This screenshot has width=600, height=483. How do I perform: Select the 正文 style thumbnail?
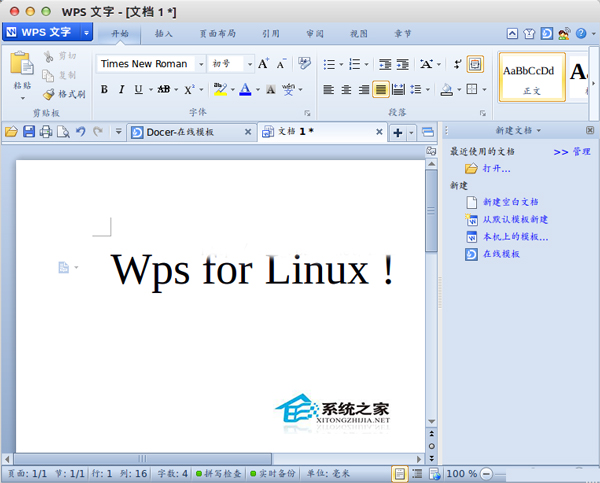532,78
